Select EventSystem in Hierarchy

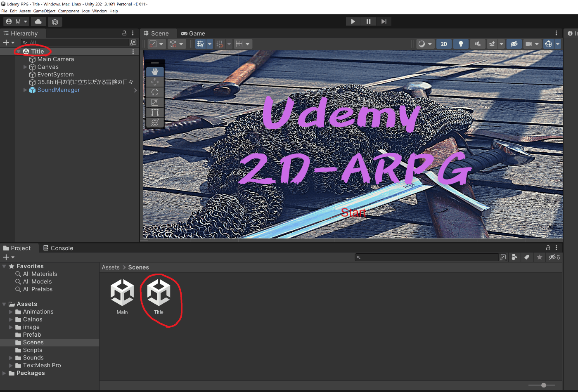[55, 74]
